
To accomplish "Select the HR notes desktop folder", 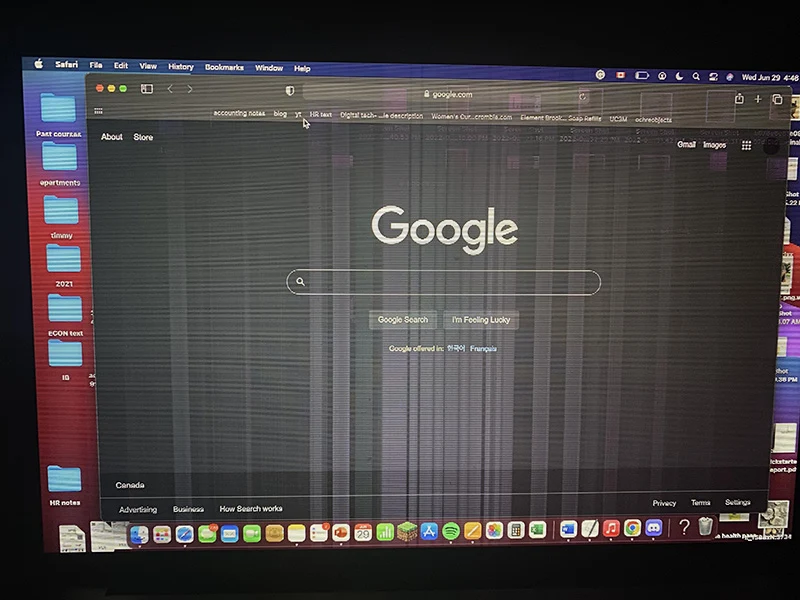I will tap(64, 485).
